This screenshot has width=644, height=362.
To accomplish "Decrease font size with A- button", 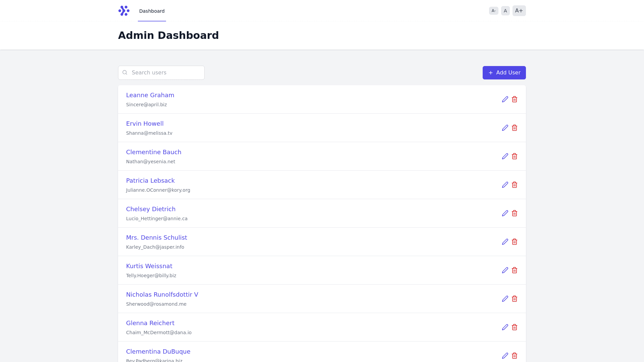I will tap(493, 11).
